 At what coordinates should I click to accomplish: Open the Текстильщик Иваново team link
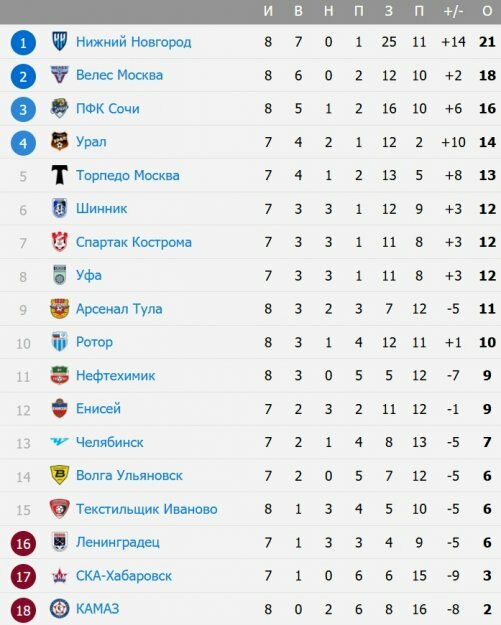point(147,509)
